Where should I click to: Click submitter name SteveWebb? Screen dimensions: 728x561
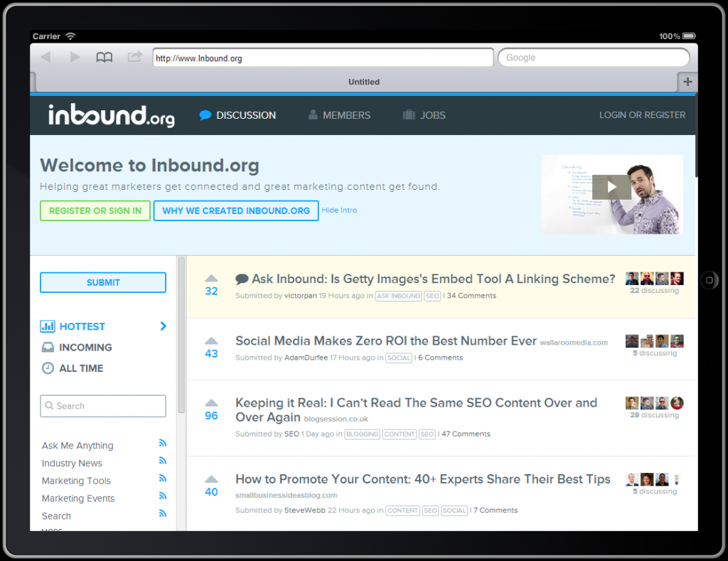304,511
